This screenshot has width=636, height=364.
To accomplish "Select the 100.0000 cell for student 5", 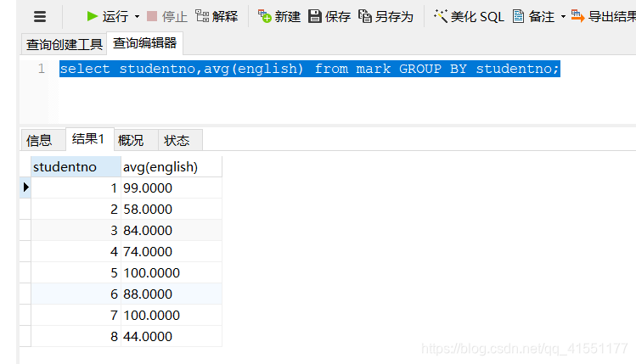I will 172,272.
